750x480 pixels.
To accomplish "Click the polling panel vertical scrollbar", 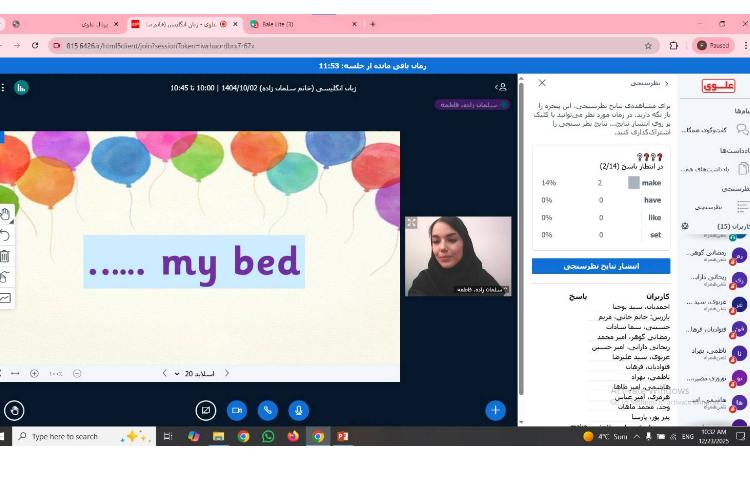I will click(521, 239).
